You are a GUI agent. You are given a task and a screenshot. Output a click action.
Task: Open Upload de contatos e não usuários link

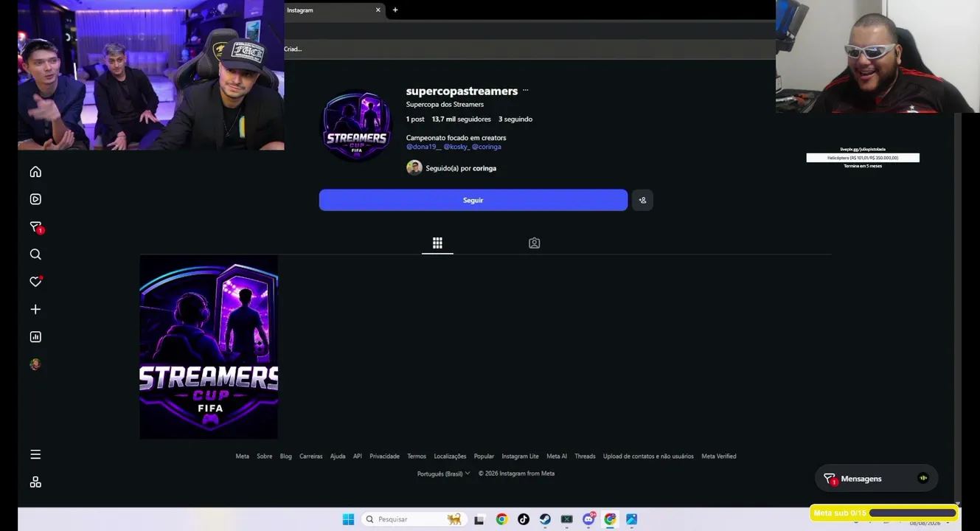point(648,457)
